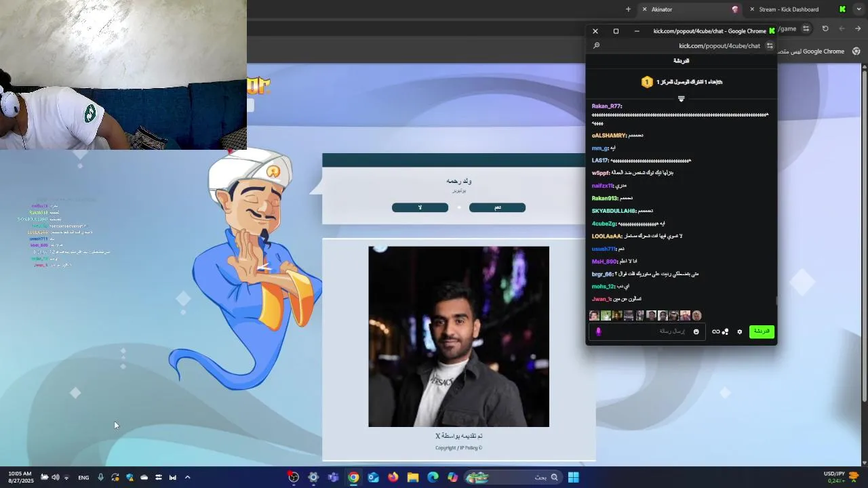Click username LAS17 in chat
Screen dimensions: 868x488
pyautogui.click(x=599, y=161)
